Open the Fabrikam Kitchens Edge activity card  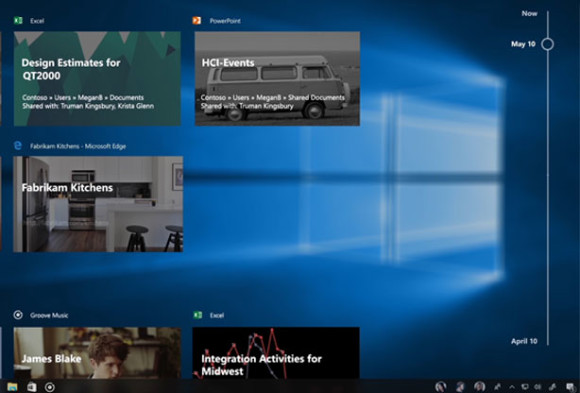tap(98, 204)
